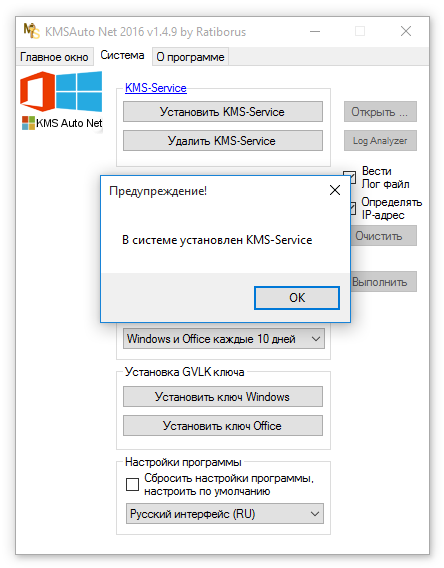Viewport: 444px width, 568px height.
Task: Open the Log Analyzer button
Action: 380,141
